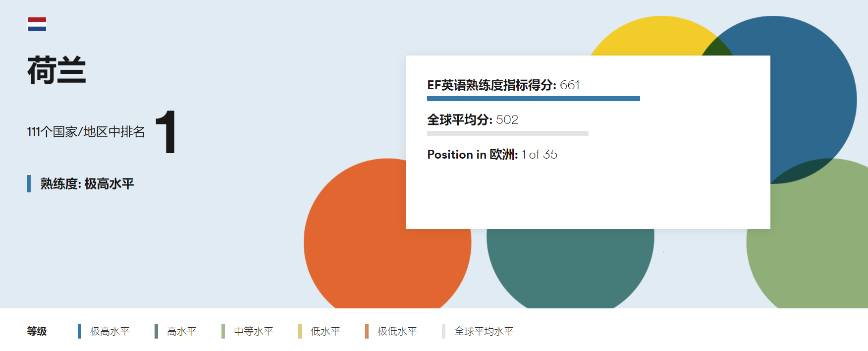Click the 极高水平 legend item
This screenshot has height=351, width=868.
tap(109, 331)
